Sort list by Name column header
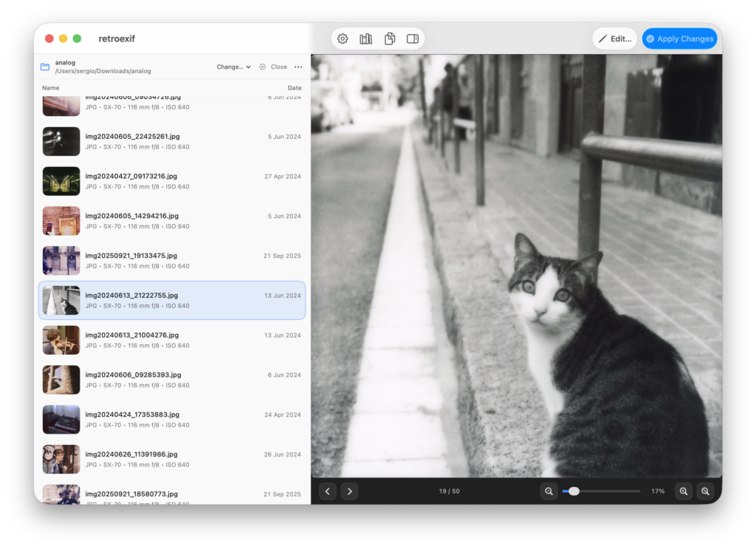756x549 pixels. (51, 88)
